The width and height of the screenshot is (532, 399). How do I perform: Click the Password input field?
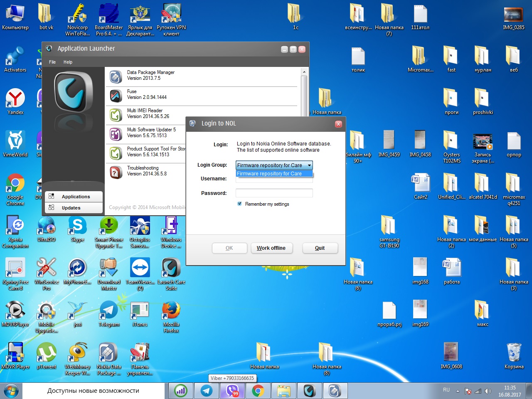tap(274, 193)
